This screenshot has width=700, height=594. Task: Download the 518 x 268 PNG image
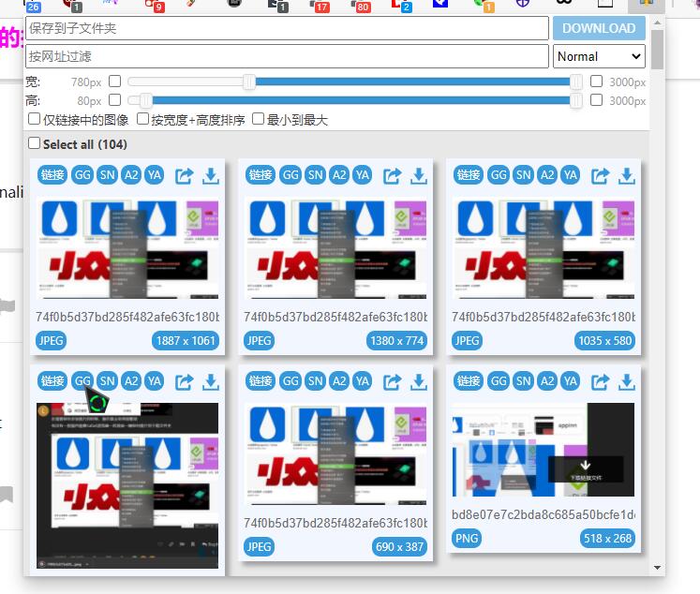pos(627,381)
